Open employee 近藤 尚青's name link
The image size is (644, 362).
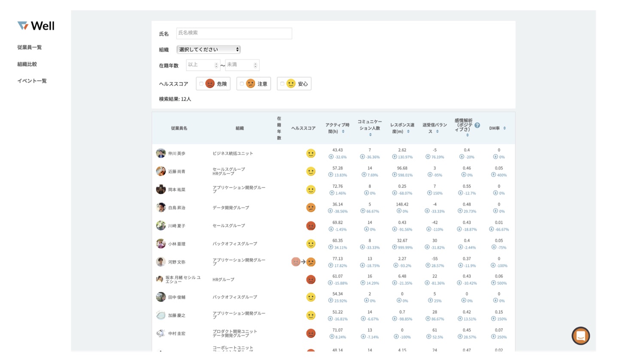click(x=176, y=171)
